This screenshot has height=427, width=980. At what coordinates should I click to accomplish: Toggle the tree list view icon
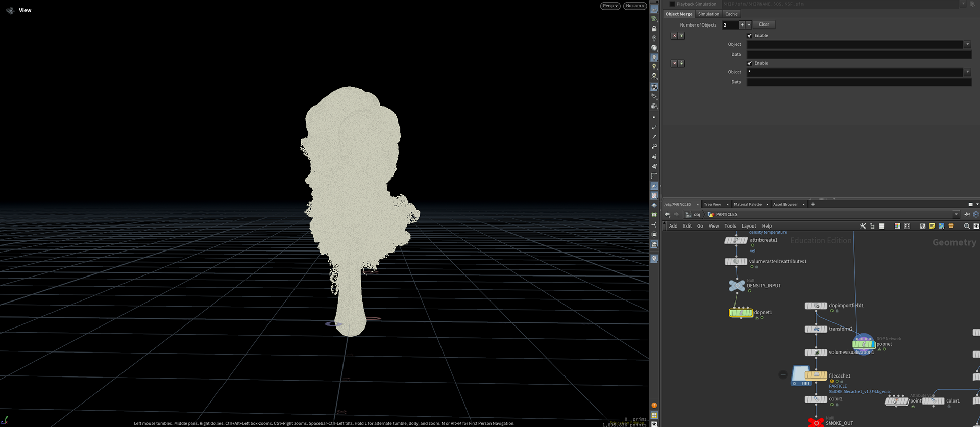pos(872,226)
